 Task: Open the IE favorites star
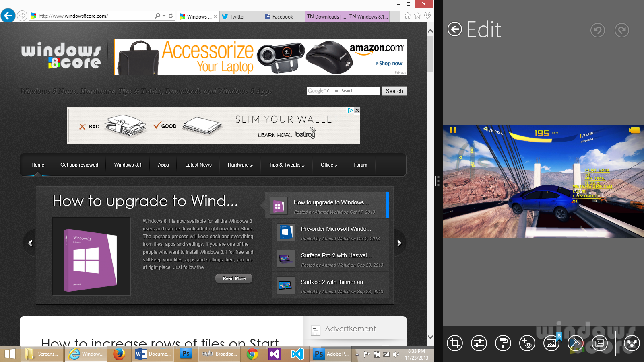pyautogui.click(x=418, y=16)
